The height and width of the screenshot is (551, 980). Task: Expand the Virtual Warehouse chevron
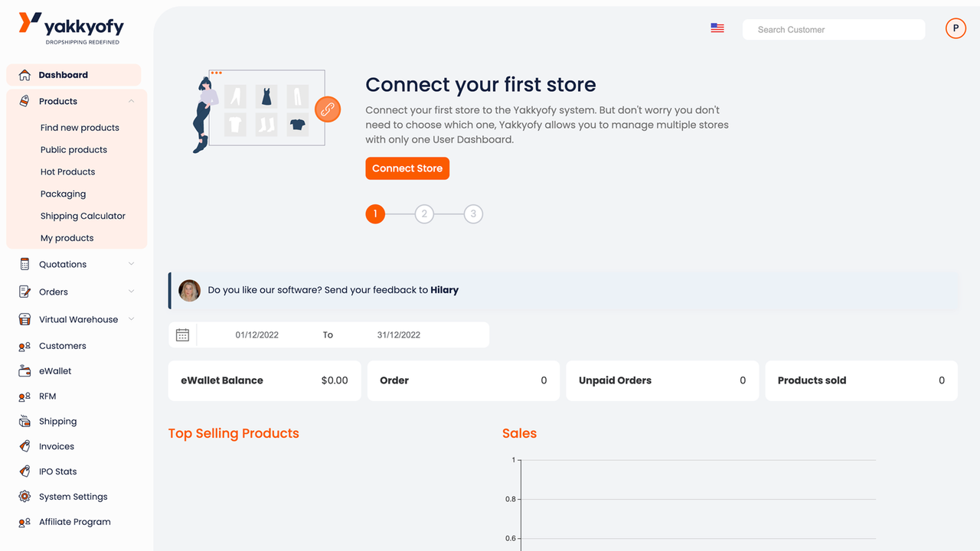[132, 319]
